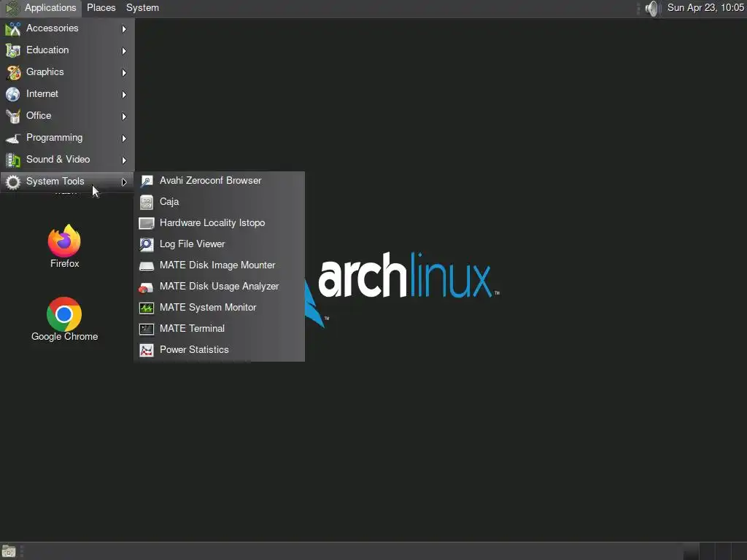Open MATE Disk Image Mounter entry
The height and width of the screenshot is (560, 747).
point(220,265)
